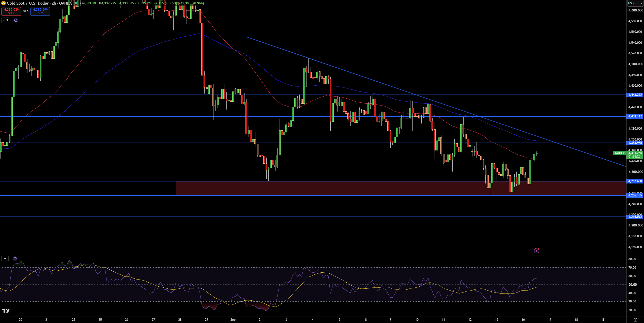Click the Sep label on time axis
Screen dimensions: 644x323
(233, 320)
